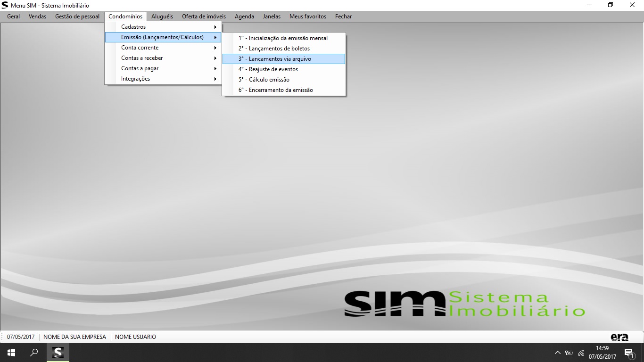Click the battery tray icon
644x362 pixels.
569,353
